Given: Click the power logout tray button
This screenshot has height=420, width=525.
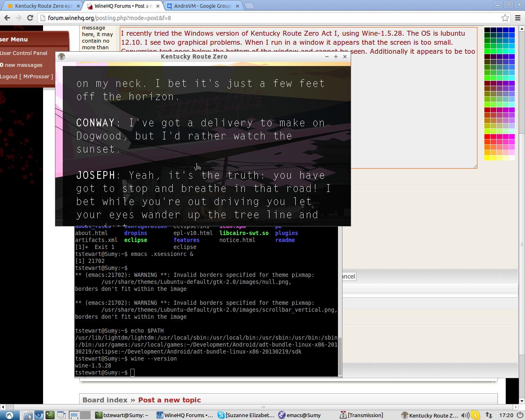Looking at the screenshot, I should 519,415.
